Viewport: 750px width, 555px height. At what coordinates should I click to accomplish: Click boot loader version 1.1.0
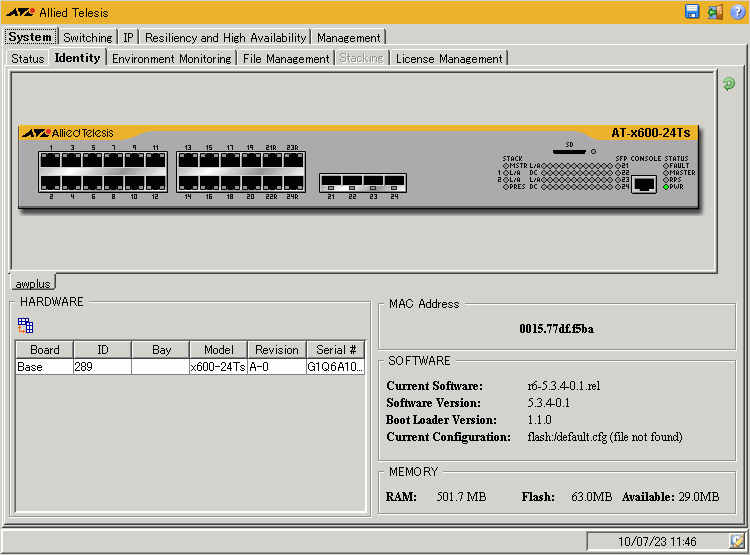click(x=539, y=420)
